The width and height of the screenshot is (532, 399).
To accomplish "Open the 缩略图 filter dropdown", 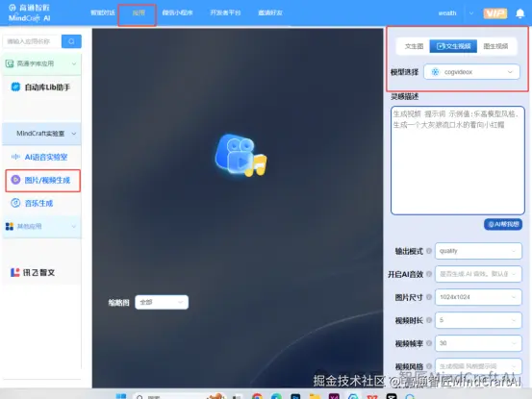I will (162, 302).
